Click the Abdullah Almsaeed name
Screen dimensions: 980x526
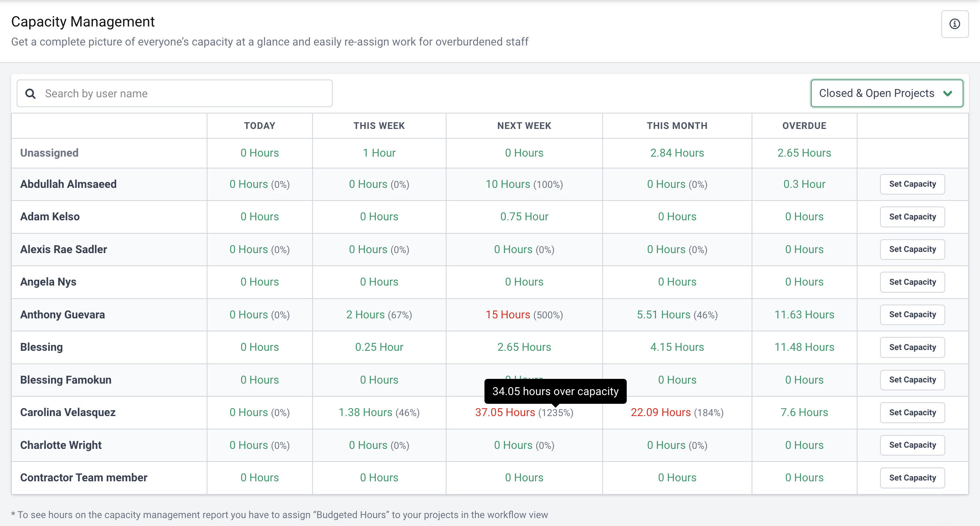tap(68, 184)
